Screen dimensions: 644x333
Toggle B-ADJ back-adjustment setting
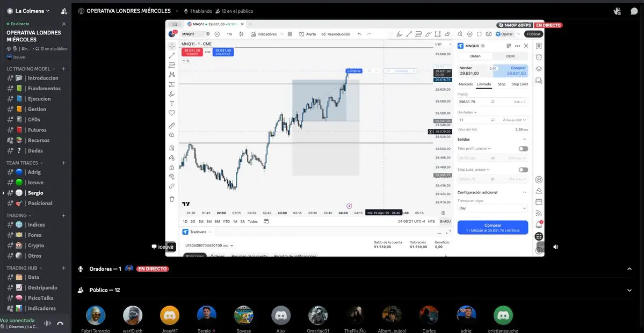(x=445, y=221)
